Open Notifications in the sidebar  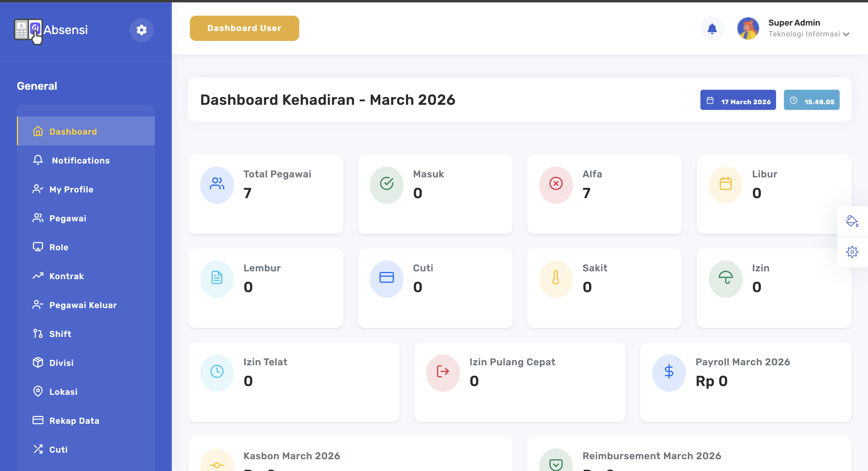pyautogui.click(x=80, y=161)
